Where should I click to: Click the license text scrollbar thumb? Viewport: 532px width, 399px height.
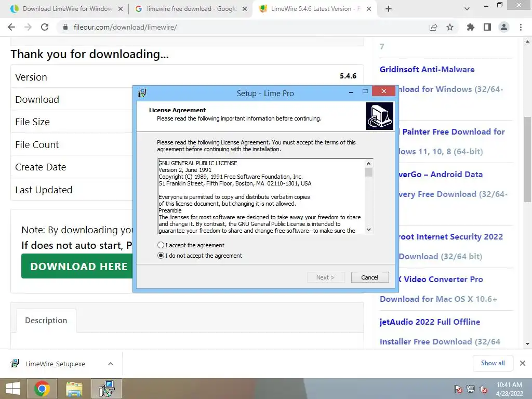click(x=368, y=172)
